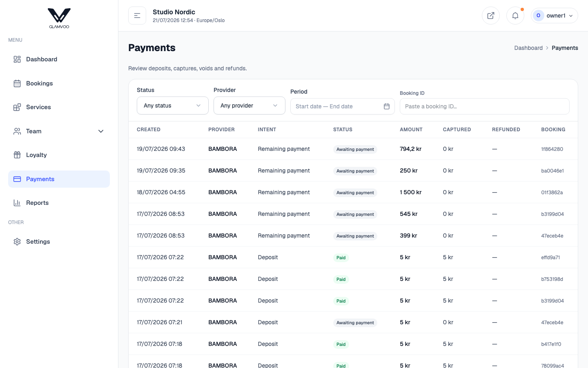Click Awaiting payment badge for 17/07/2026 07:21

pyautogui.click(x=355, y=323)
